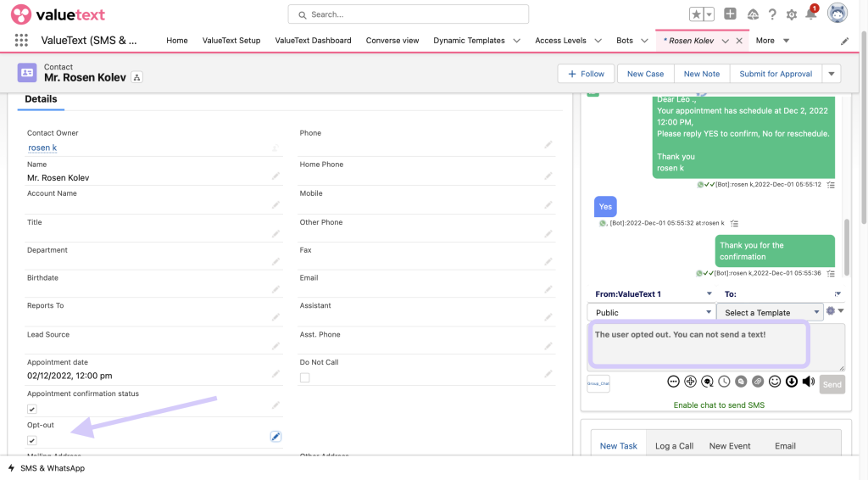The image size is (868, 480).
Task: Open the More navigation dropdown
Action: tap(773, 41)
